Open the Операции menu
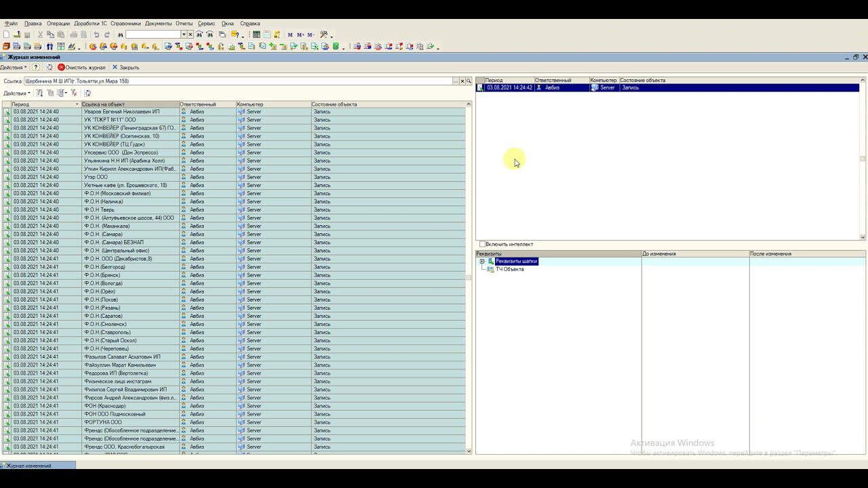Image resolution: width=868 pixels, height=488 pixels. pyautogui.click(x=58, y=24)
